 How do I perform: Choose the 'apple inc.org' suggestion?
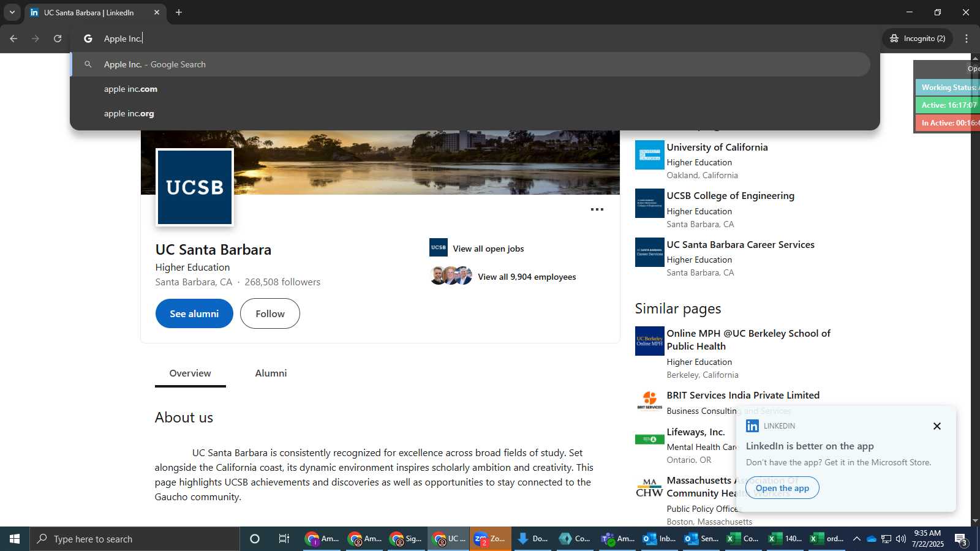tap(470, 113)
